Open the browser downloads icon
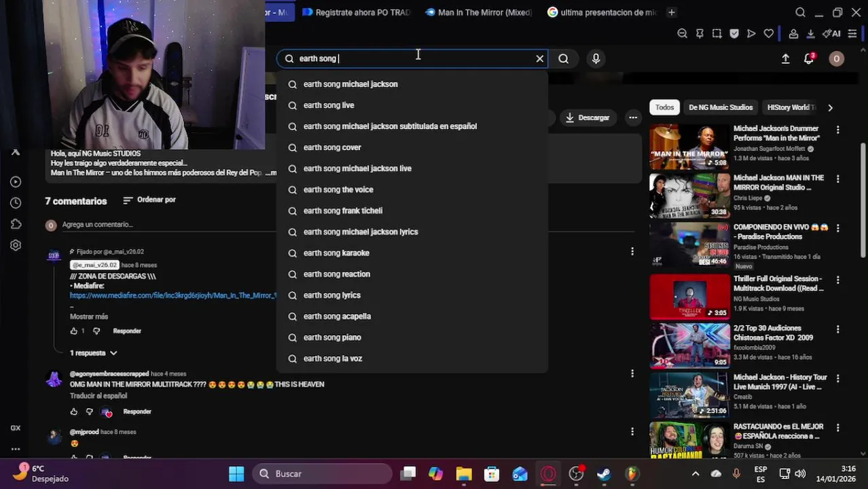 810,33
